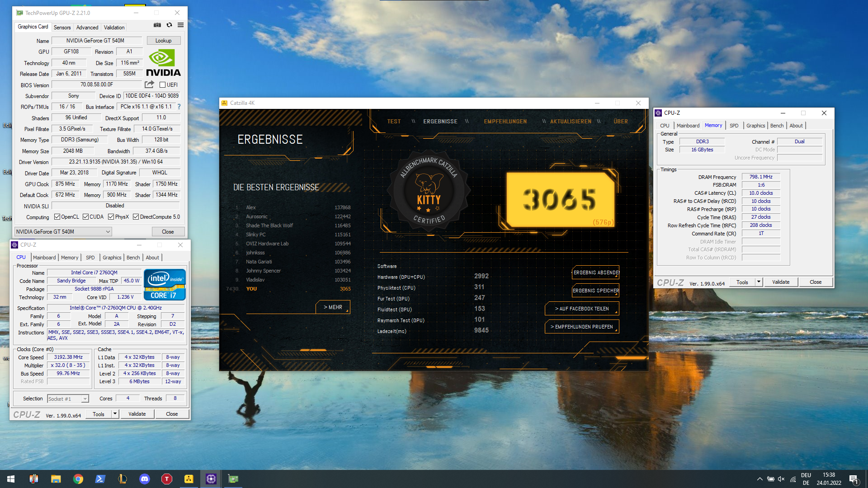Show hidden system tray icons

[x=759, y=479]
